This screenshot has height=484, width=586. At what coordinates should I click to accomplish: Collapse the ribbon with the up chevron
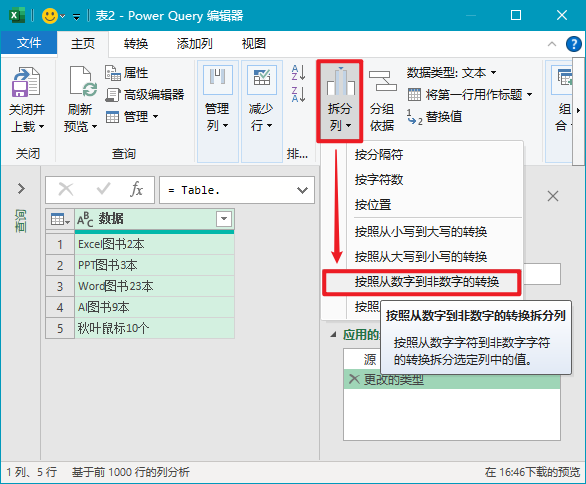[552, 44]
